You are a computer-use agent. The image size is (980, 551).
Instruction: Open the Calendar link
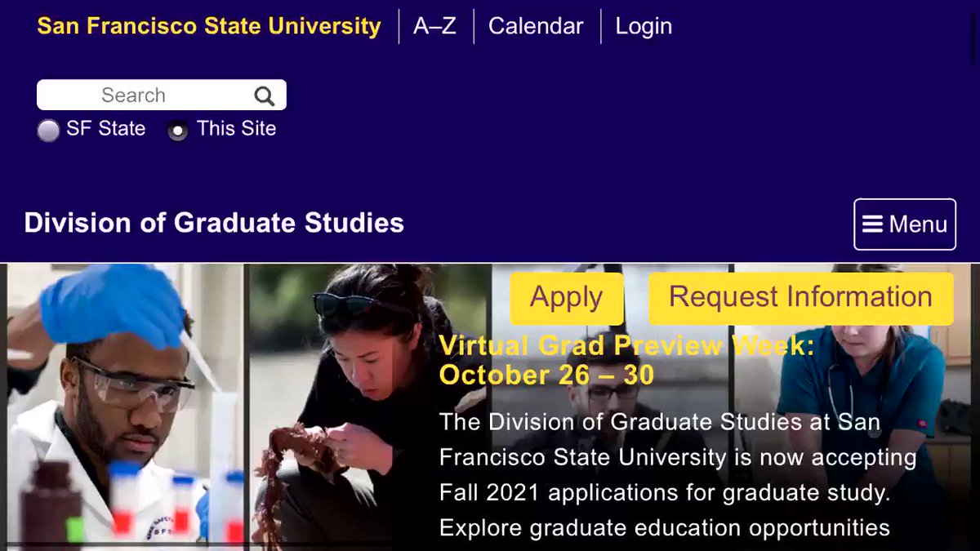tap(536, 26)
